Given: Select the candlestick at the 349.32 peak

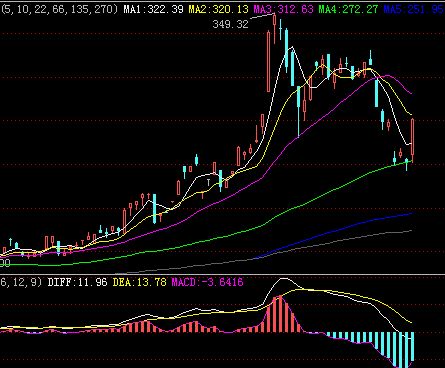Looking at the screenshot, I should (274, 28).
